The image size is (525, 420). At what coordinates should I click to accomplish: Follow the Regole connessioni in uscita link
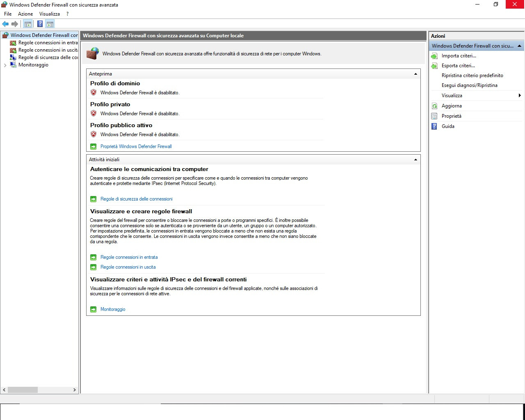click(128, 267)
